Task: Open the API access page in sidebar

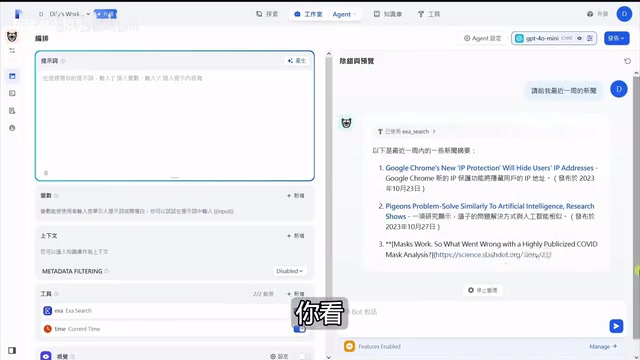Action: pyautogui.click(x=12, y=93)
